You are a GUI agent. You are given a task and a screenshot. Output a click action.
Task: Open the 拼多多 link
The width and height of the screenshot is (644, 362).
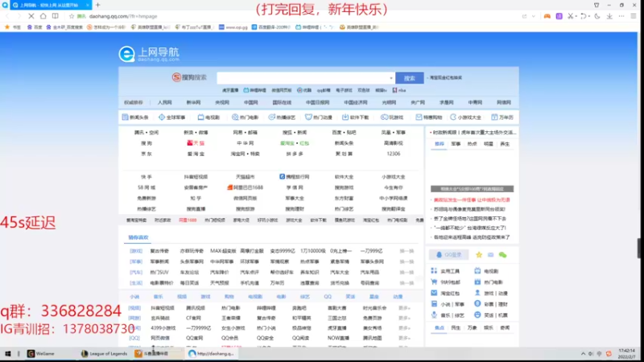[x=295, y=154]
